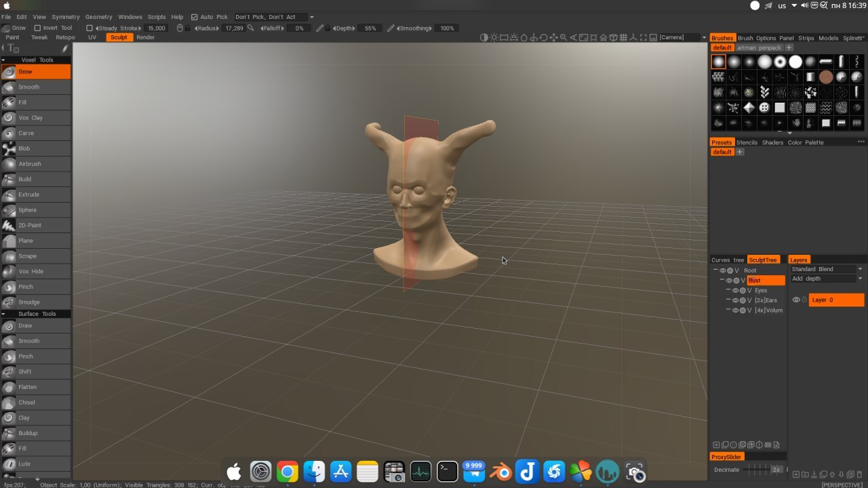Collapse the Voxel Tools section
This screenshot has height=488, width=868.
(3, 60)
